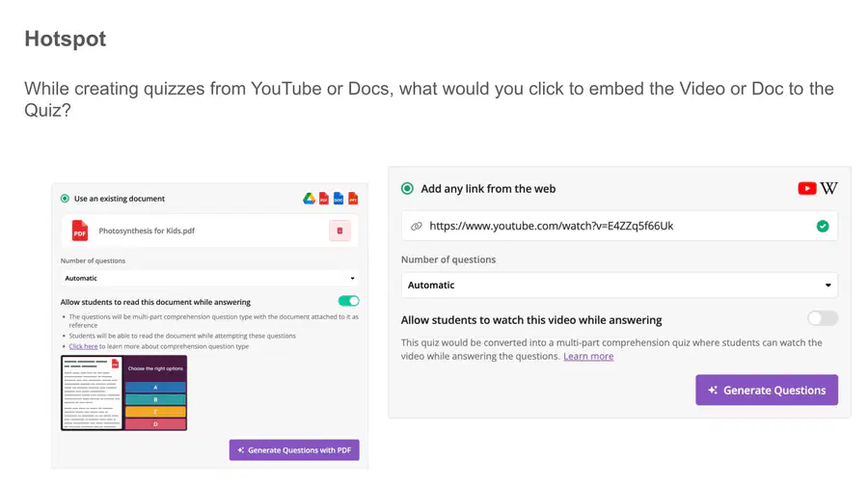The height and width of the screenshot is (488, 868).
Task: Click the Wikipedia W icon
Action: point(828,189)
